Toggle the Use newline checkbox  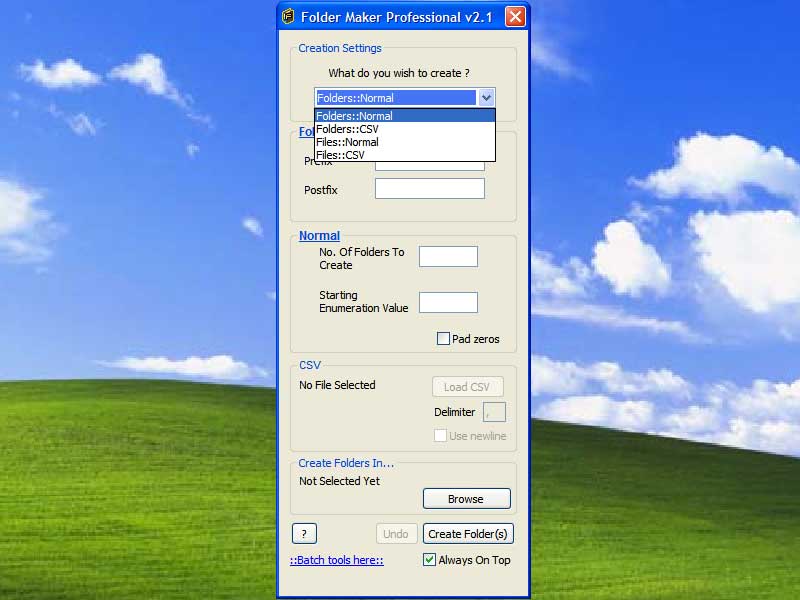pyautogui.click(x=440, y=436)
